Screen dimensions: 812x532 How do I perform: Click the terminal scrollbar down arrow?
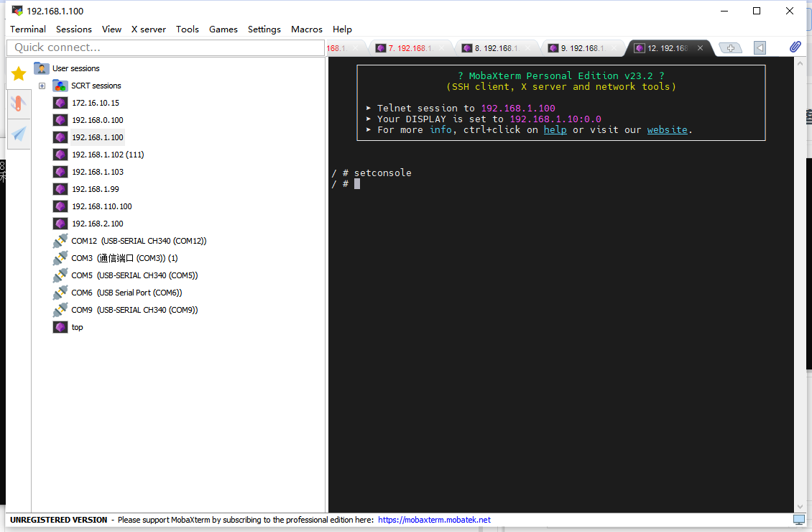[800, 507]
